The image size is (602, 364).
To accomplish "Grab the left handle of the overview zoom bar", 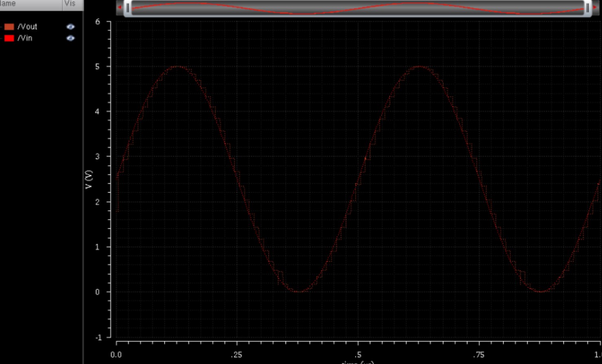I will coord(128,8).
